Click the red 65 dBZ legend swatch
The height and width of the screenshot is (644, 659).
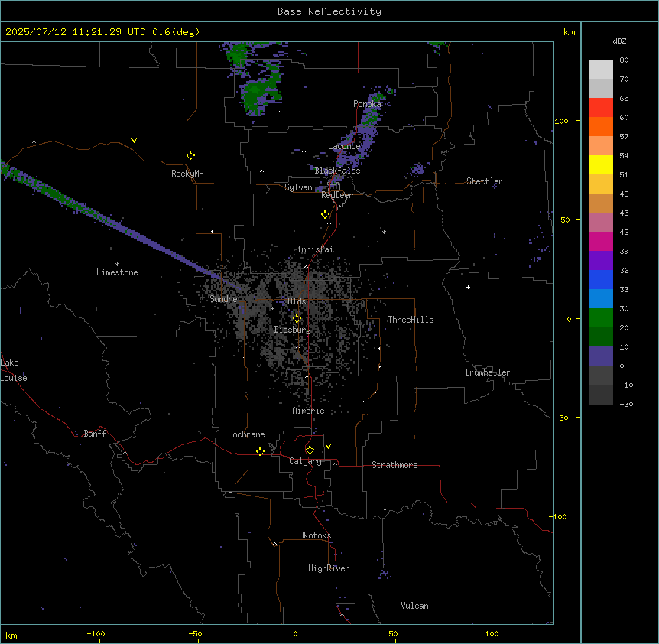click(x=601, y=107)
